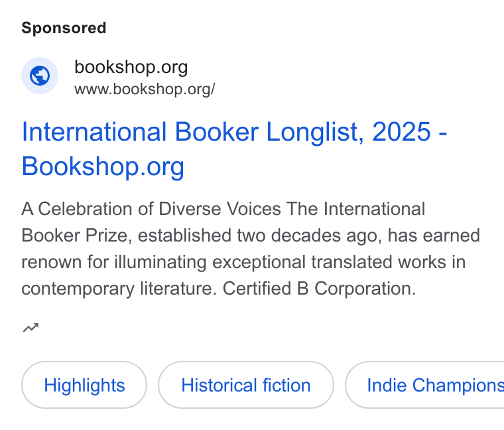Click the 'Longlist, 2025' part of title
The image size is (504, 430).
tap(348, 132)
